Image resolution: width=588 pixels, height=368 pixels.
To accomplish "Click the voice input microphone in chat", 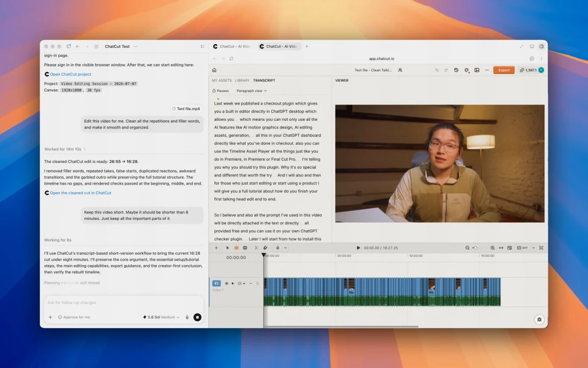I will [x=187, y=317].
